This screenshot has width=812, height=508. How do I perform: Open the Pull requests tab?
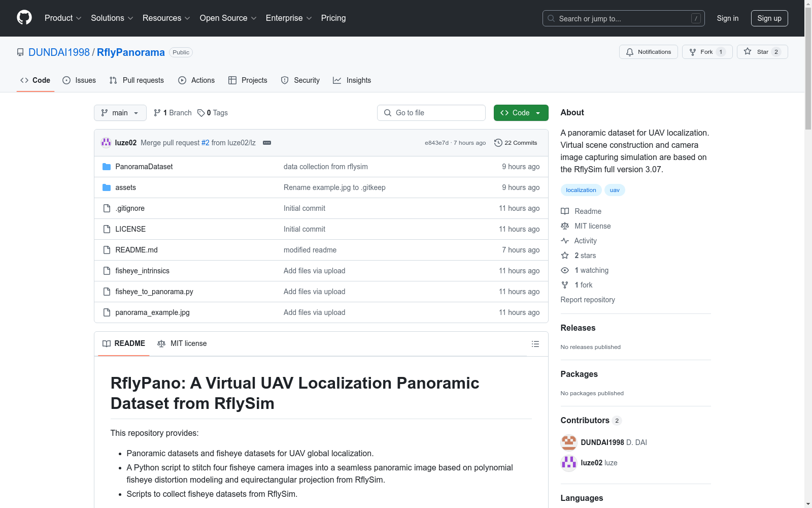click(137, 80)
